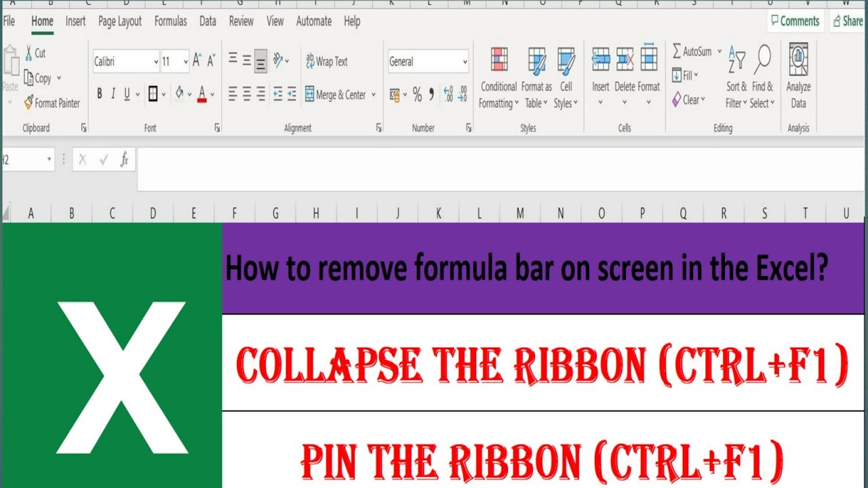The height and width of the screenshot is (488, 868).
Task: Choose font color red A
Action: (x=201, y=94)
